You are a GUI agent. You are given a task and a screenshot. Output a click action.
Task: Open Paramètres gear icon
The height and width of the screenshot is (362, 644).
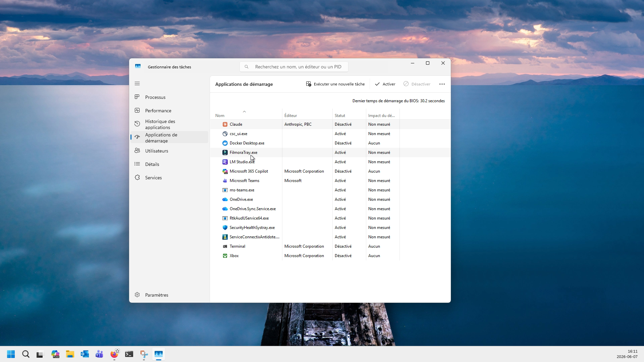(137, 295)
